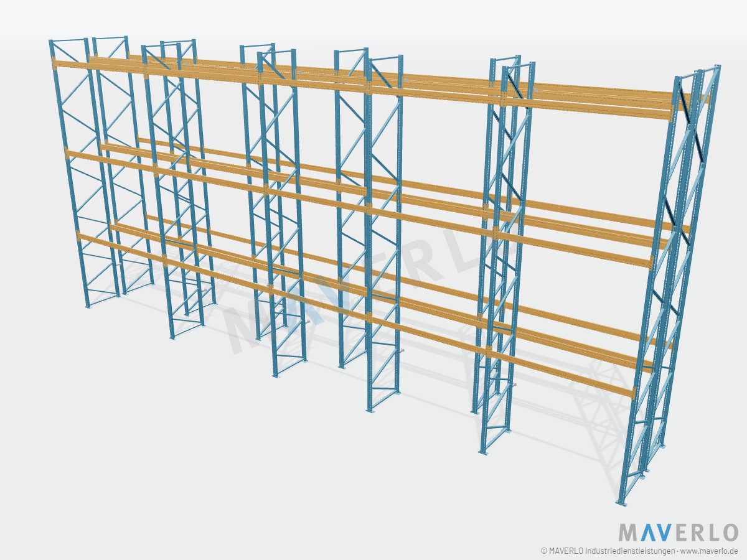This screenshot has width=747, height=560.
Task: Click the letter M of the MAVERLO logo
Action: pos(629,533)
